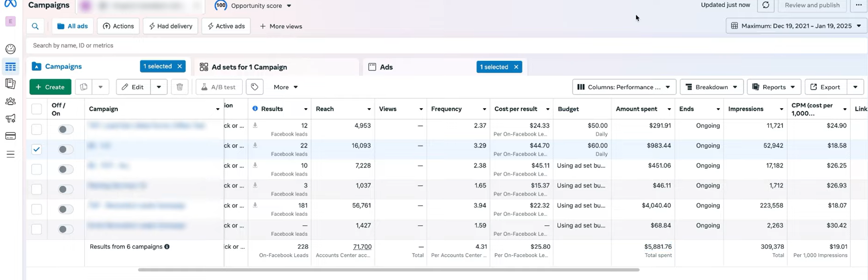The width and height of the screenshot is (868, 280).
Task: Click the Results column info icon
Action: 255,109
